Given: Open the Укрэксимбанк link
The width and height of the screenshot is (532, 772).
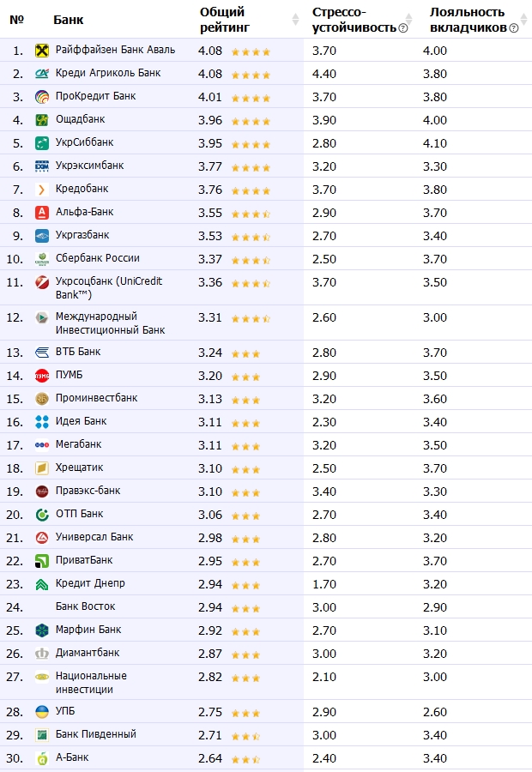Looking at the screenshot, I should coord(89,166).
